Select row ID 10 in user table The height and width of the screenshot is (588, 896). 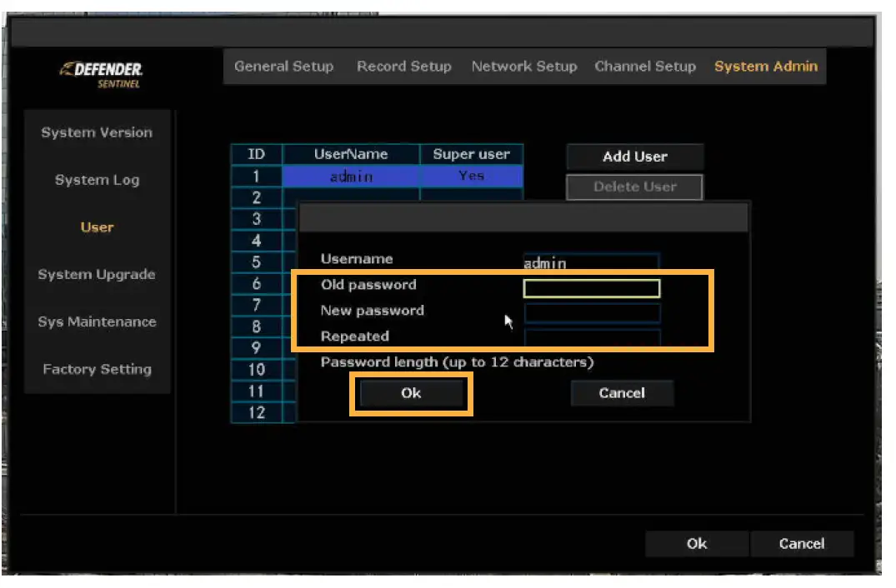[x=256, y=369]
